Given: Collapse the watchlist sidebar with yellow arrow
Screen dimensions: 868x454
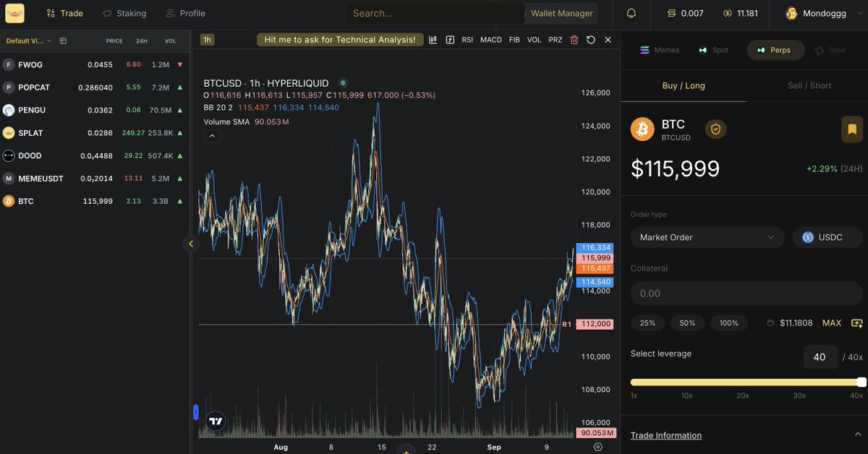Looking at the screenshot, I should pos(190,244).
